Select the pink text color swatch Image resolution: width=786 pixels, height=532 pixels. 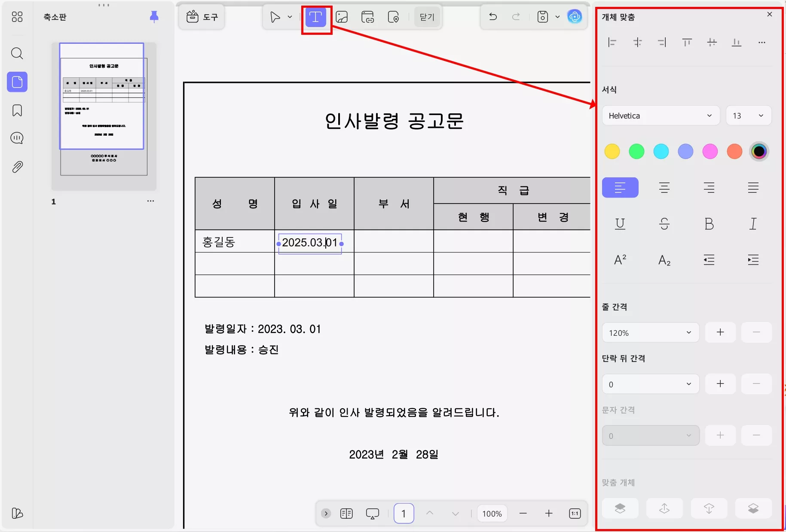710,151
